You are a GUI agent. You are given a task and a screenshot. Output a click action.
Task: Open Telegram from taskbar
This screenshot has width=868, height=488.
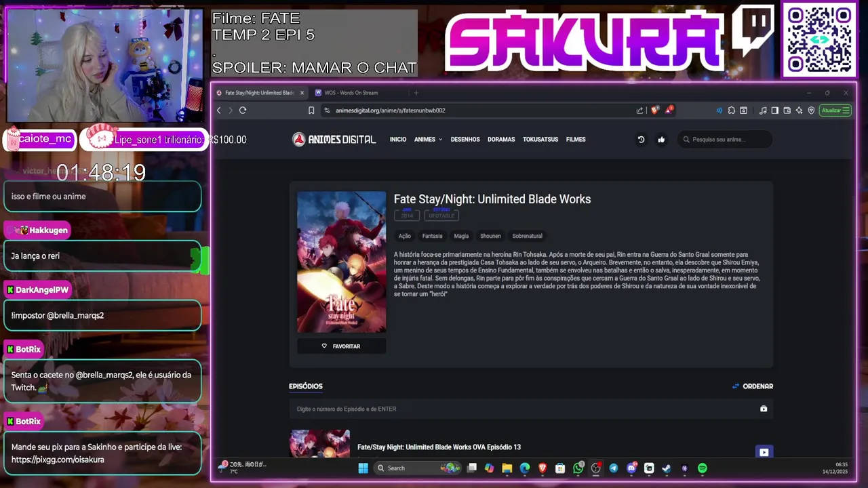(x=614, y=468)
